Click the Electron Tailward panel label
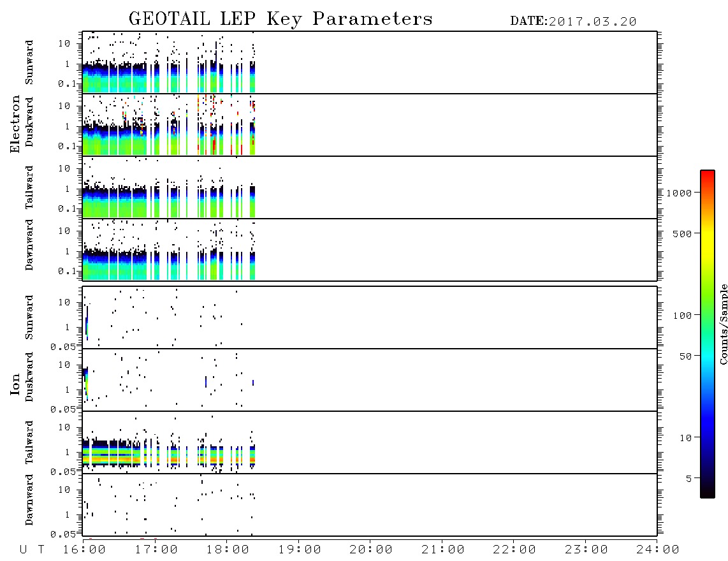Image resolution: width=728 pixels, height=561 pixels. point(29,187)
